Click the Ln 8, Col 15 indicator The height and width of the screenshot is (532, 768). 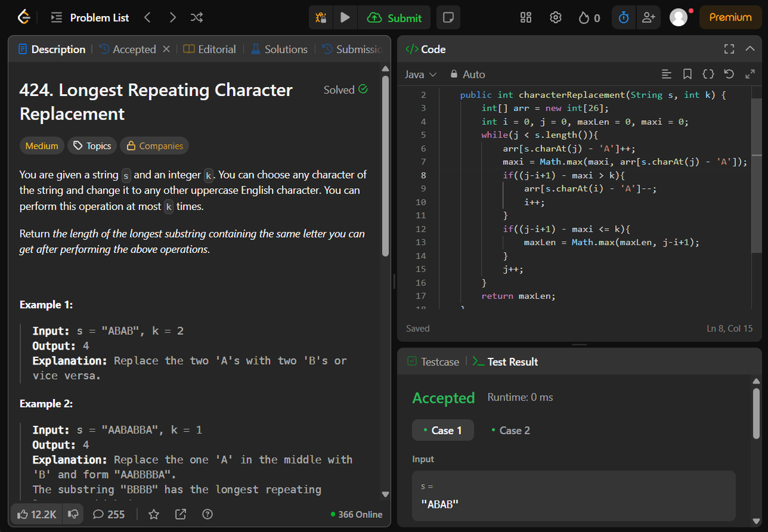tap(730, 328)
